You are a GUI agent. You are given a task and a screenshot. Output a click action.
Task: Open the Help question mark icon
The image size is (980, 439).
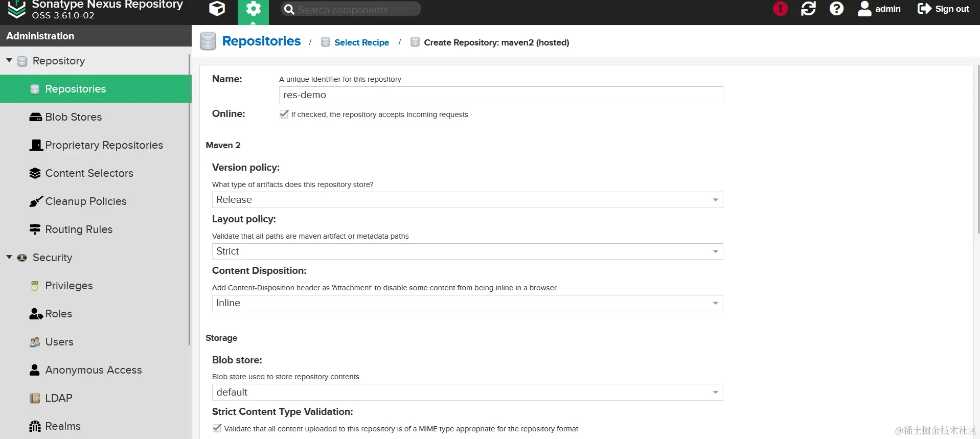point(836,9)
